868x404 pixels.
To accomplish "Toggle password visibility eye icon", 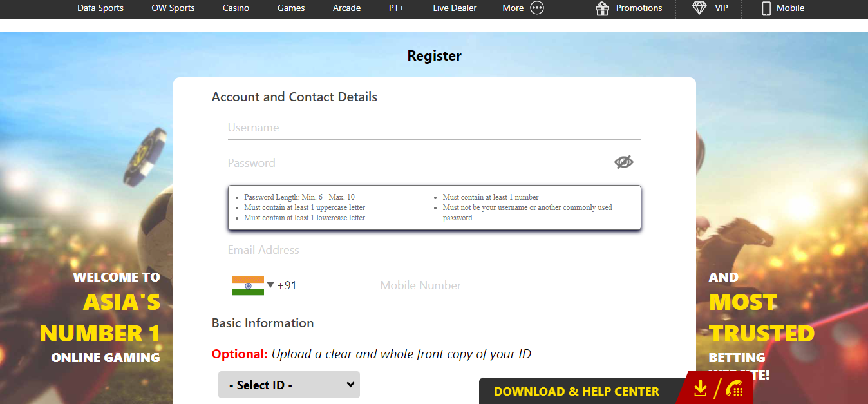I will [623, 162].
